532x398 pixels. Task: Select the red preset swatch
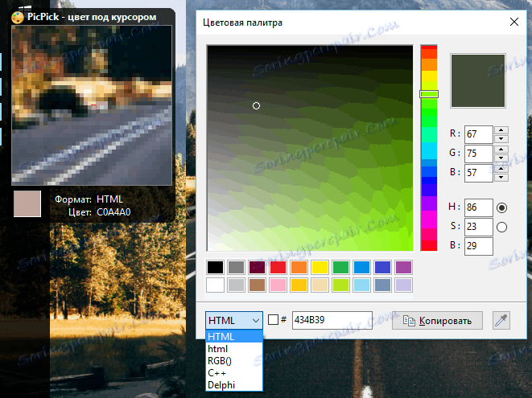(x=278, y=267)
